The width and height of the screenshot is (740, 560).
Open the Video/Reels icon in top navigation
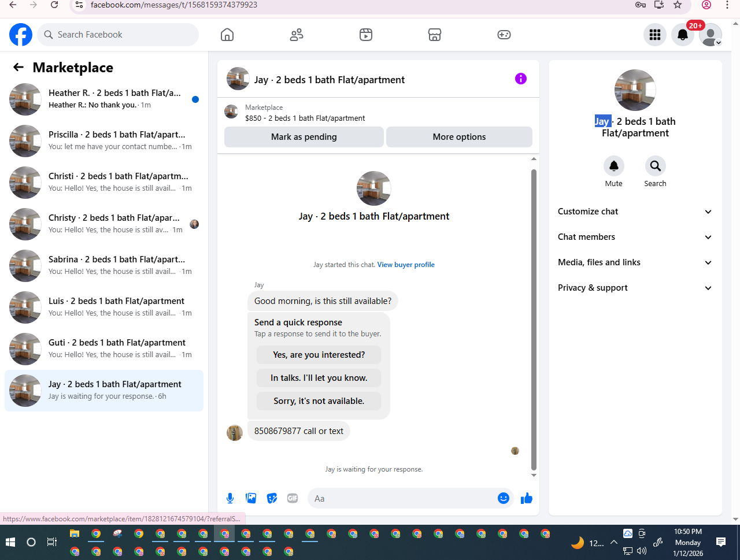coord(366,35)
